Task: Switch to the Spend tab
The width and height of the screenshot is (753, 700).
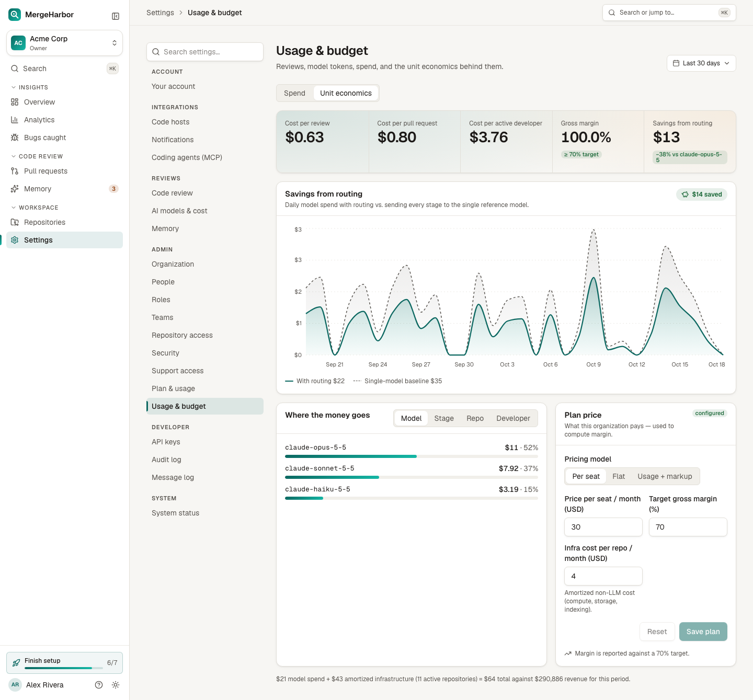Action: (x=294, y=93)
